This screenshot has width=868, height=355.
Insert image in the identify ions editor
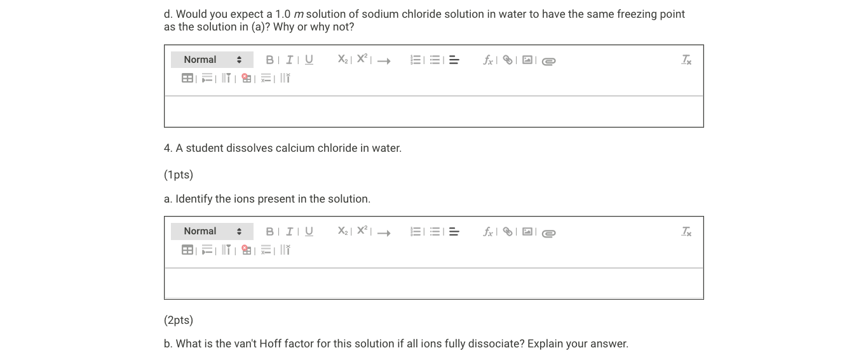[527, 232]
